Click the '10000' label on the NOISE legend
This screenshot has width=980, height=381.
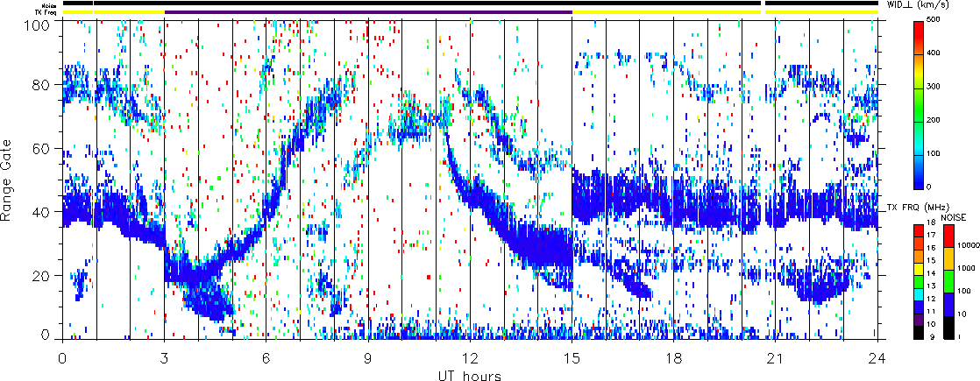968,245
